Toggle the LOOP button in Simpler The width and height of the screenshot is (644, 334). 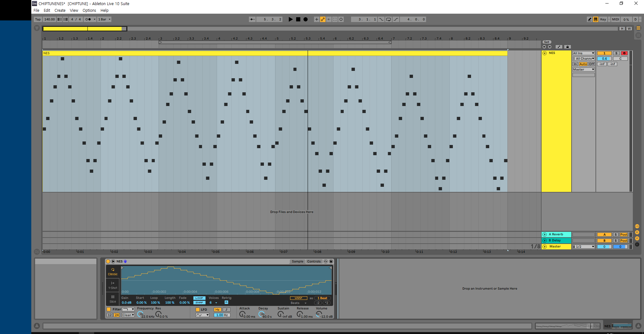click(x=199, y=298)
